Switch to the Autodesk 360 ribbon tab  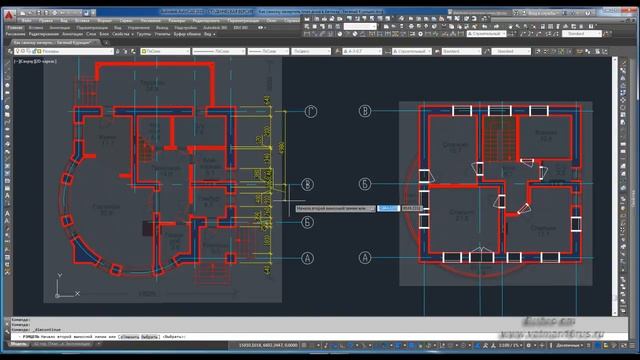(215, 28)
